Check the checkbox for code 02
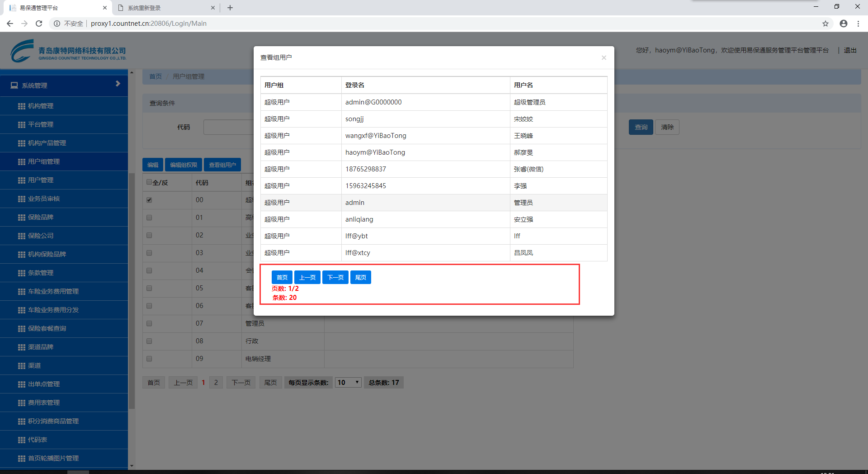Viewport: 868px width, 474px height. click(149, 235)
